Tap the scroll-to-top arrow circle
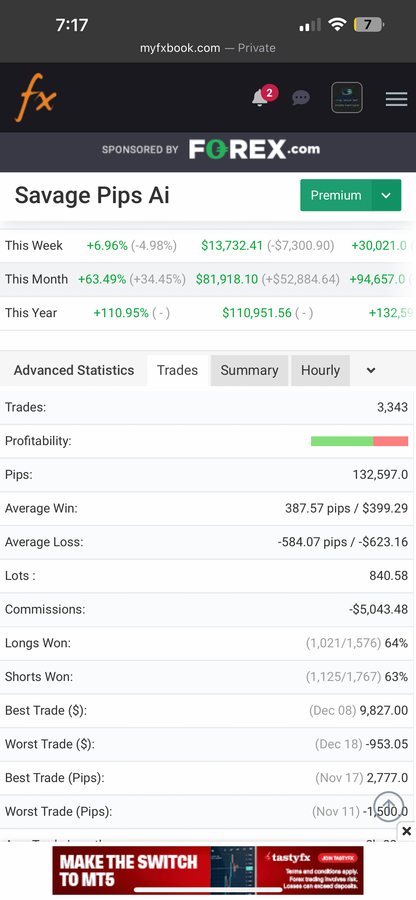Screen dimensions: 416x900 click(388, 805)
